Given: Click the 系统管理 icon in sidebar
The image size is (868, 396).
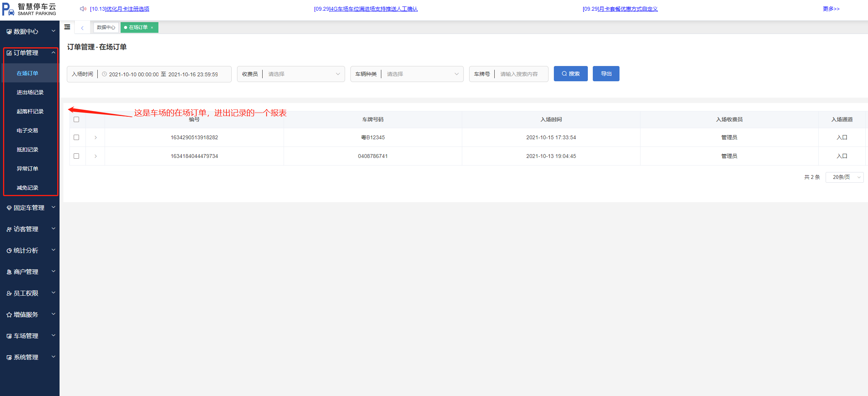Looking at the screenshot, I should [x=9, y=357].
